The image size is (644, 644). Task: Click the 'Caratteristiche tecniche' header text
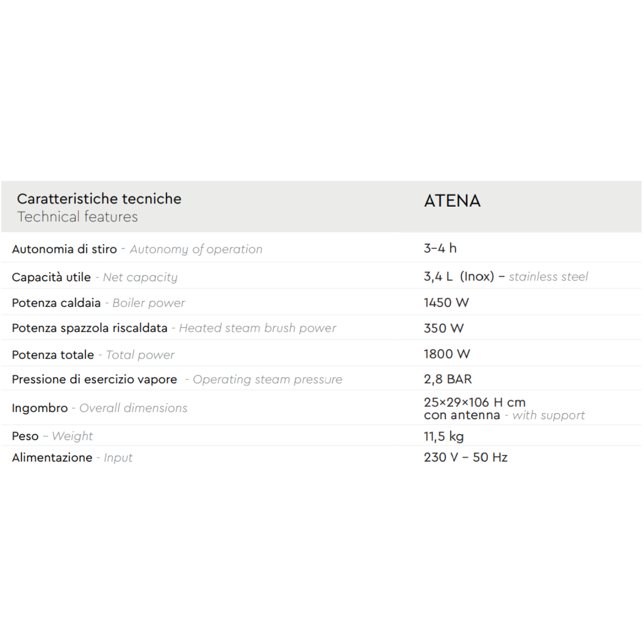tap(99, 199)
